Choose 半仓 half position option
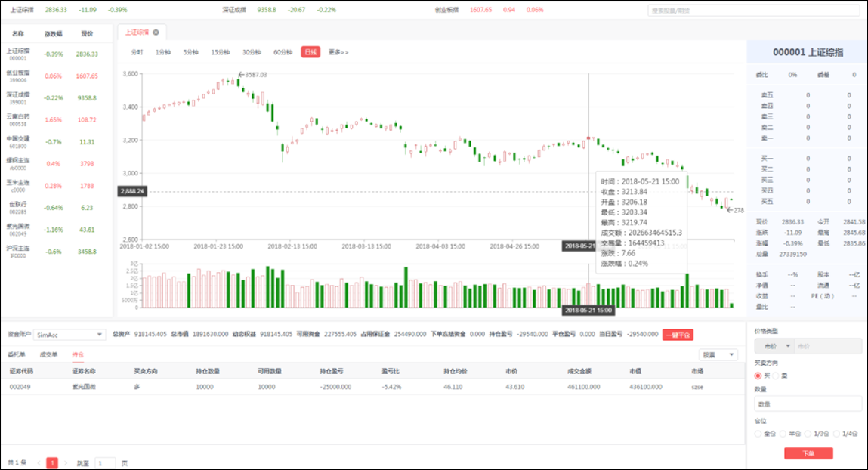868x470 pixels. pyautogui.click(x=784, y=434)
